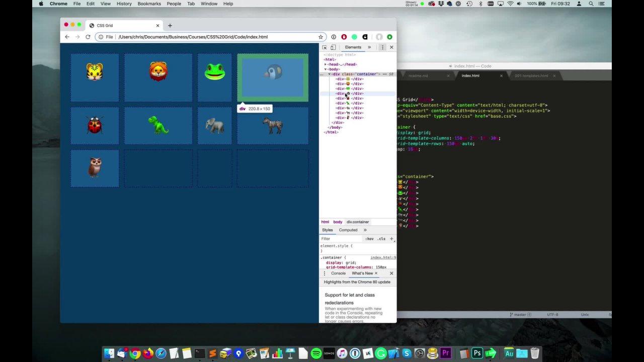The height and width of the screenshot is (362, 644).
Task: Select the owl emoji div row
Action: point(349,118)
